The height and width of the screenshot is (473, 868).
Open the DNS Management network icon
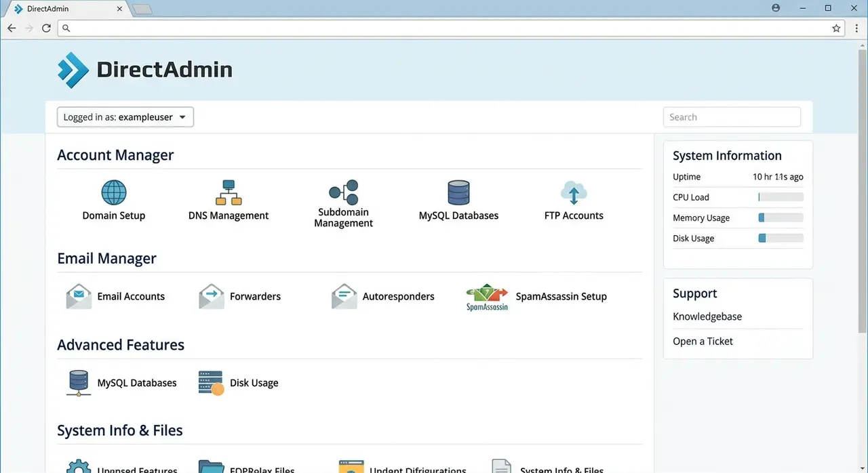coord(229,192)
